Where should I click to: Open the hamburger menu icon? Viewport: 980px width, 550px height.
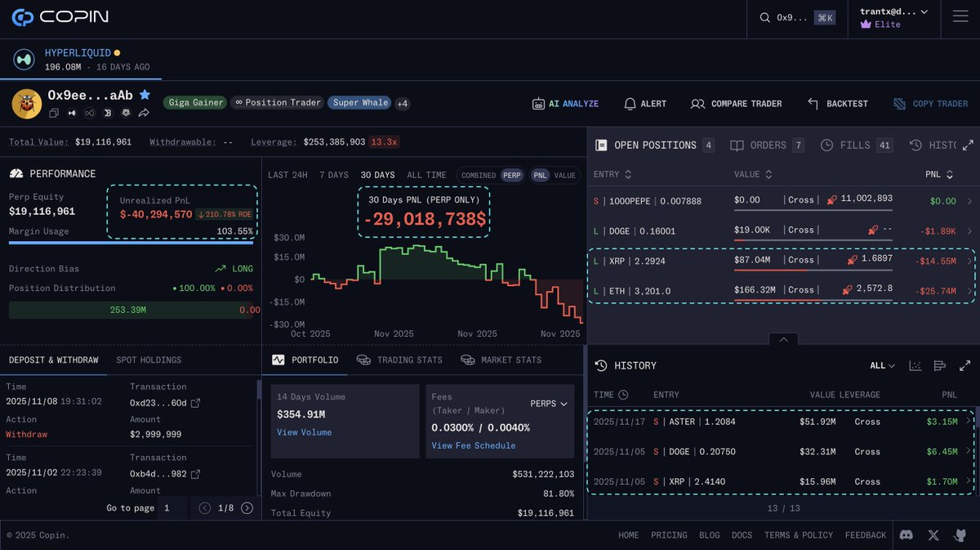[x=960, y=18]
